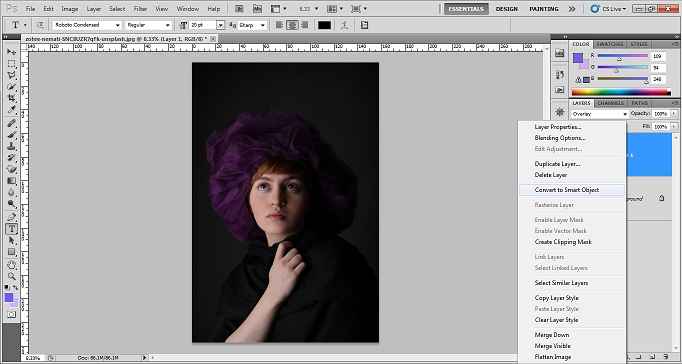The width and height of the screenshot is (682, 364).
Task: Select the Zoom tool
Action: pyautogui.click(x=11, y=276)
